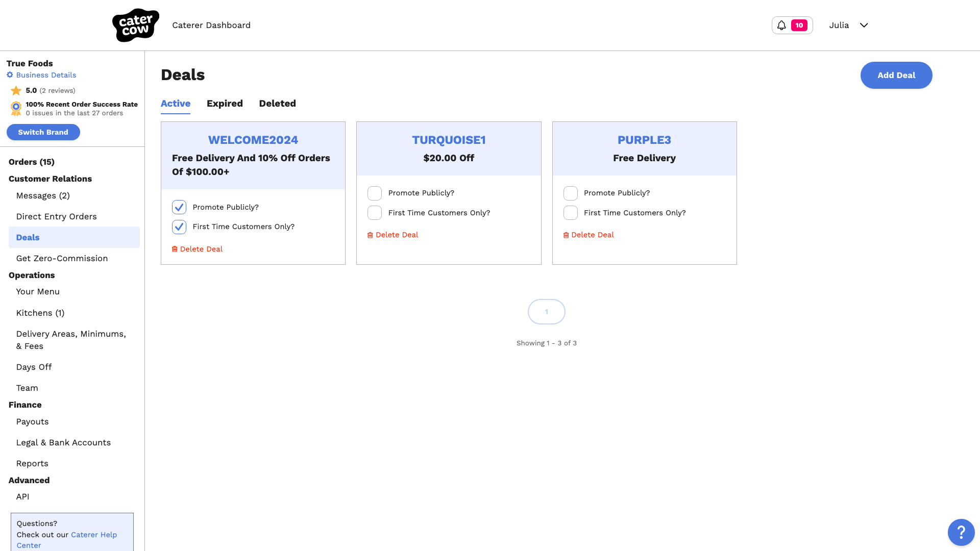This screenshot has height=551, width=980.
Task: Check Promote Publicly for TURQUOISE1
Action: coord(375,193)
